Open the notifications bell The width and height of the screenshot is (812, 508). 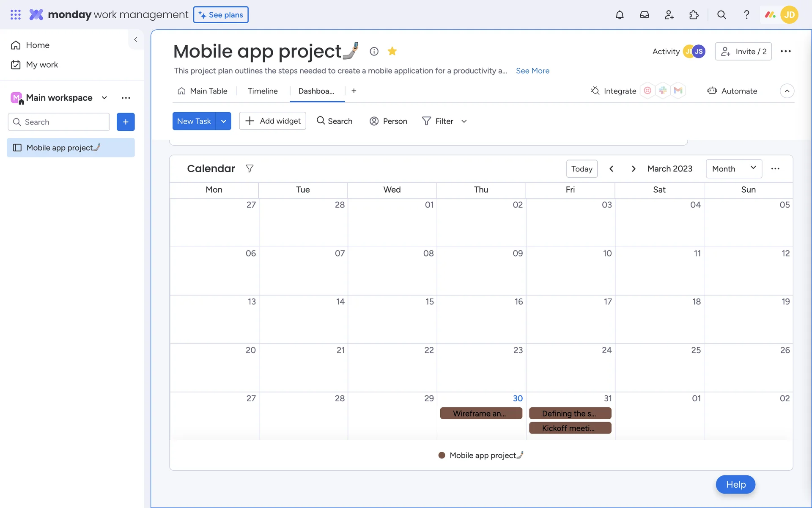click(620, 15)
